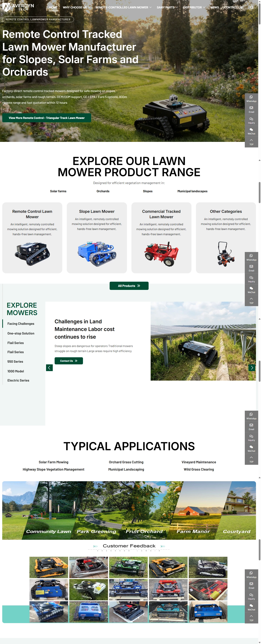
Task: Open the Slope Lawn Mower card title
Action: click(97, 211)
